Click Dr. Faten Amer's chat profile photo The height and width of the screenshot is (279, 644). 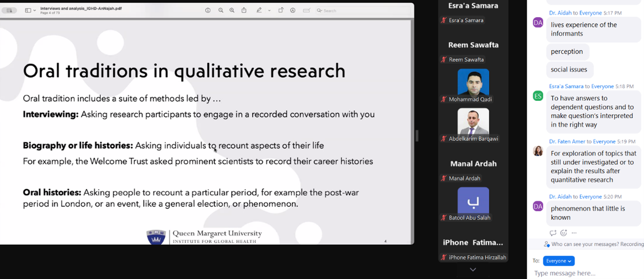pos(538,151)
